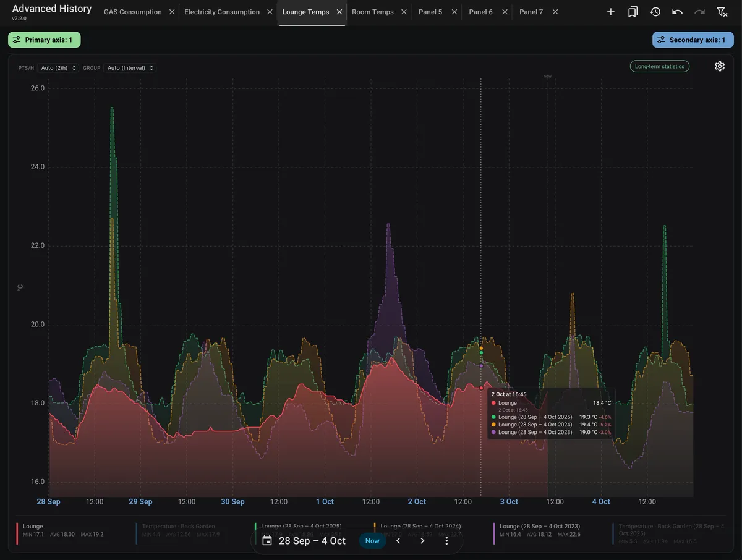This screenshot has width=742, height=560.
Task: Click the 26.0 y-axis label
Action: point(37,88)
